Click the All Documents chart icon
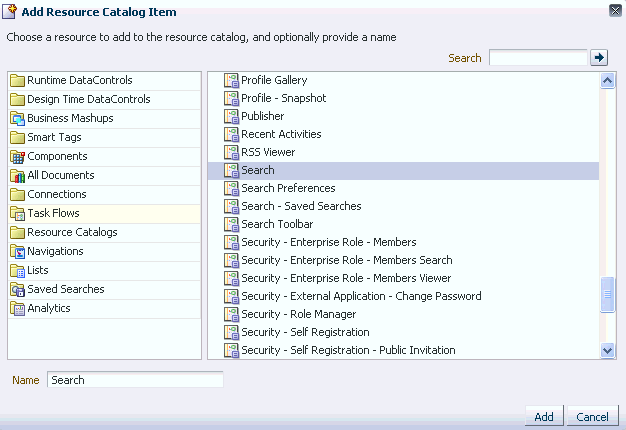The image size is (626, 430). pyautogui.click(x=17, y=175)
